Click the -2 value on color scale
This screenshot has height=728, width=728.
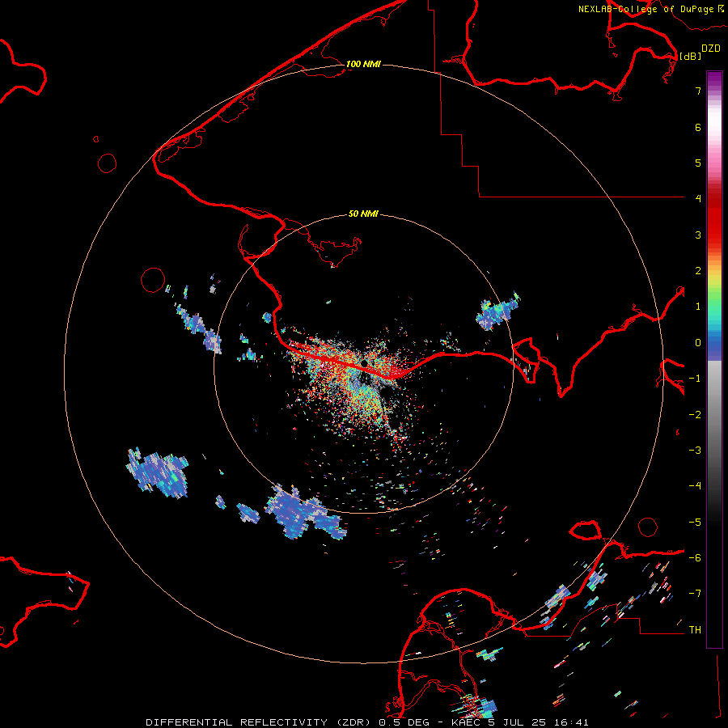point(695,415)
